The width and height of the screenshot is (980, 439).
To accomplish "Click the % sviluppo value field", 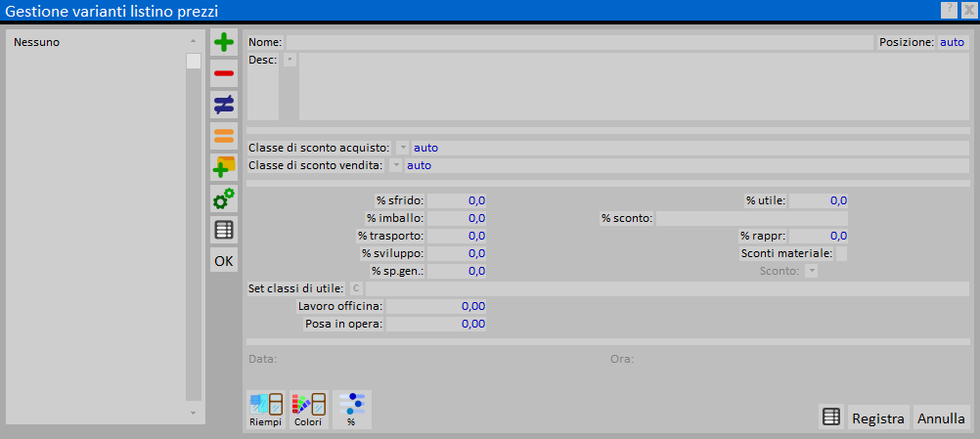I will (x=456, y=253).
